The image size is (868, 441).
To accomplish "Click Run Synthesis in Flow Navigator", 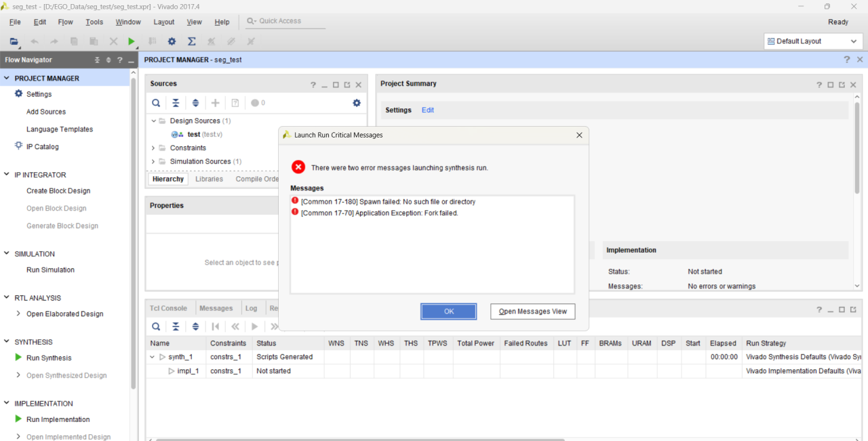I will pyautogui.click(x=49, y=358).
